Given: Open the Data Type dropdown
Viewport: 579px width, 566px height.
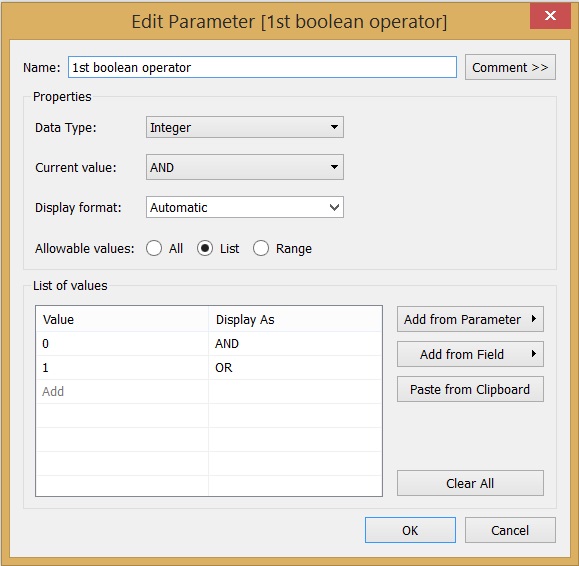Looking at the screenshot, I should 245,127.
